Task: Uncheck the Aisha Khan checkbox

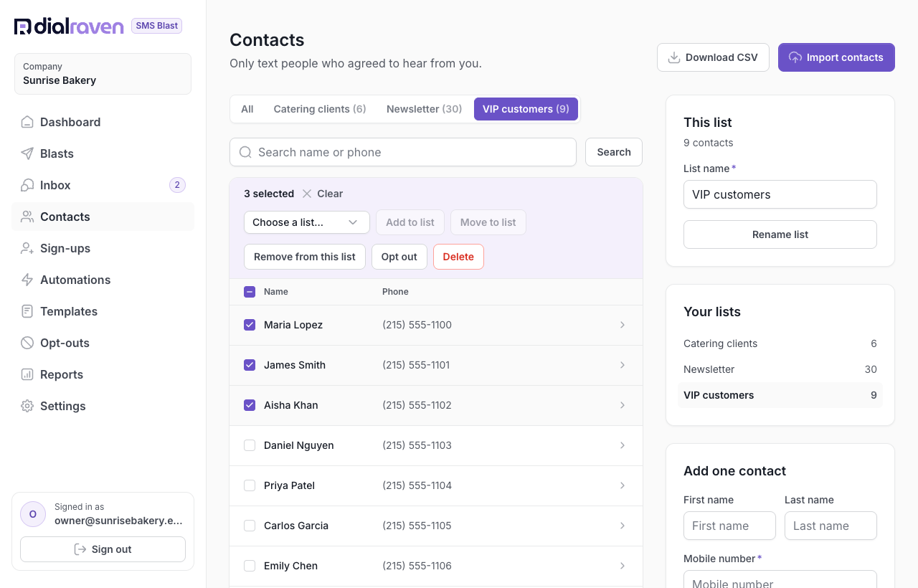Action: pyautogui.click(x=250, y=405)
